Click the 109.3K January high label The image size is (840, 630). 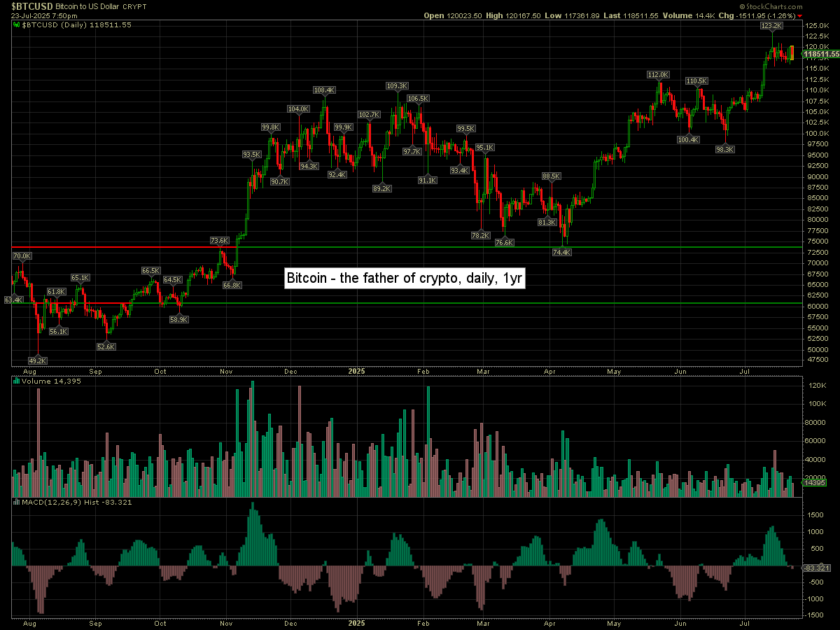coord(396,86)
